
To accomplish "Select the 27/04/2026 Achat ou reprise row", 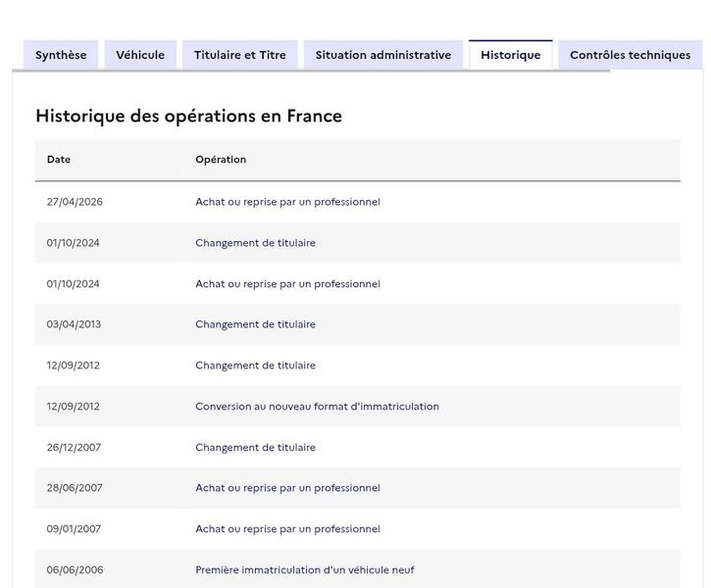I will tap(358, 202).
